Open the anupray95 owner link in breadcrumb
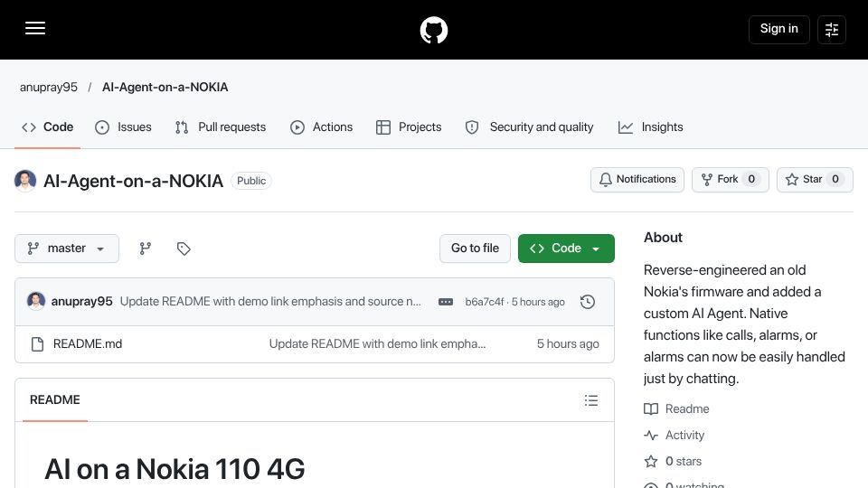This screenshot has height=488, width=868. click(x=49, y=87)
